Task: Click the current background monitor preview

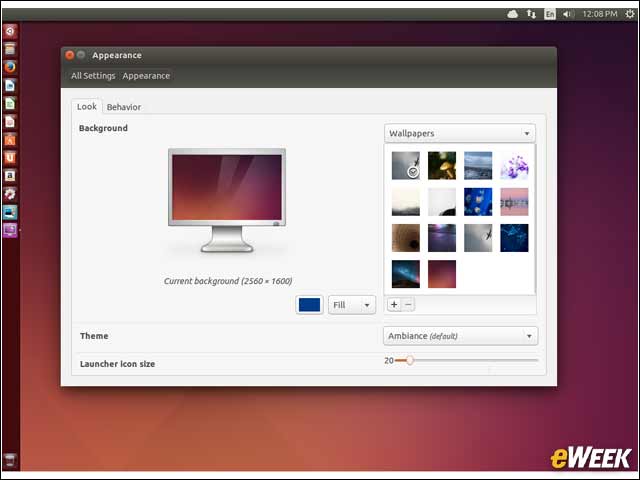Action: 227,200
